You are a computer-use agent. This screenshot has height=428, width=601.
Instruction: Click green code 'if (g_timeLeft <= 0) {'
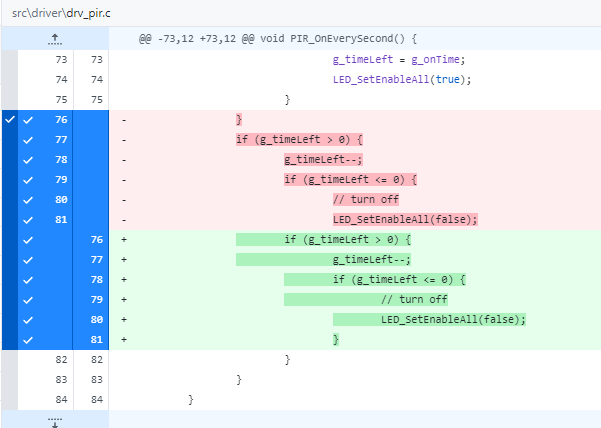point(399,279)
